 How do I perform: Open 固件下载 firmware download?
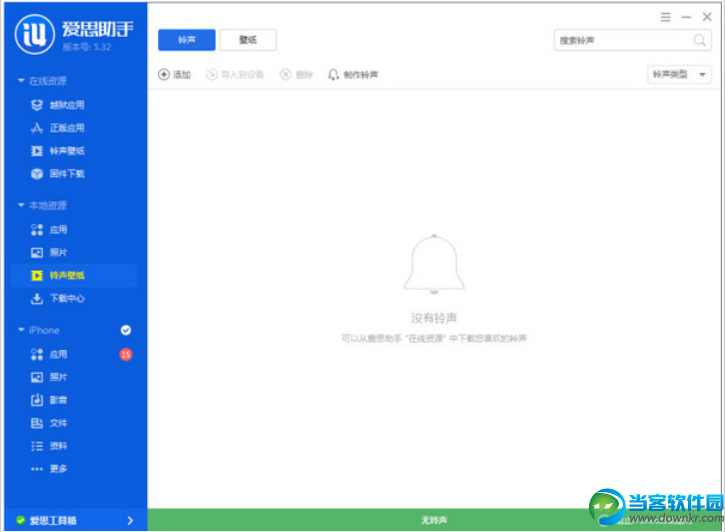[x=58, y=174]
